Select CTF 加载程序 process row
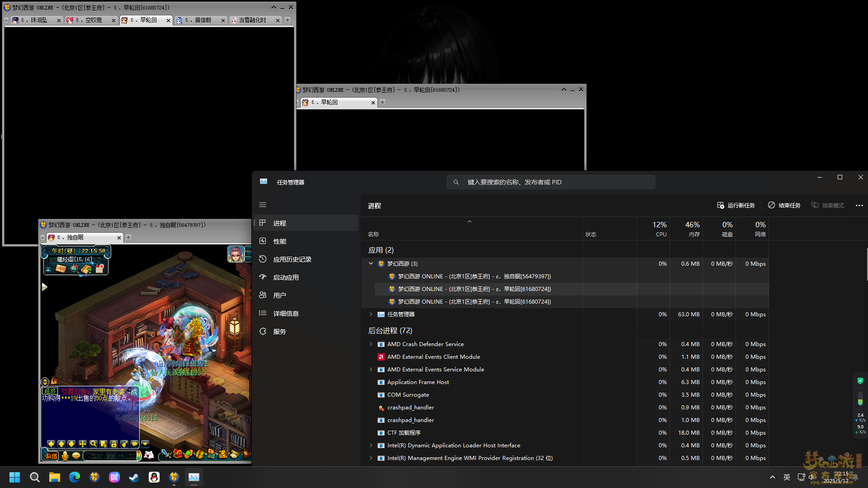The image size is (868, 488). [x=565, y=433]
